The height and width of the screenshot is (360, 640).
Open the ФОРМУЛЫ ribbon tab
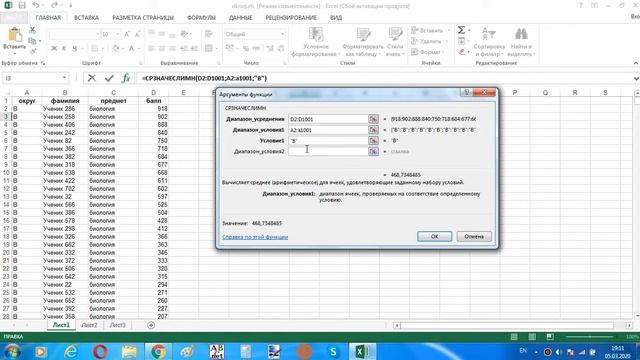tap(201, 18)
